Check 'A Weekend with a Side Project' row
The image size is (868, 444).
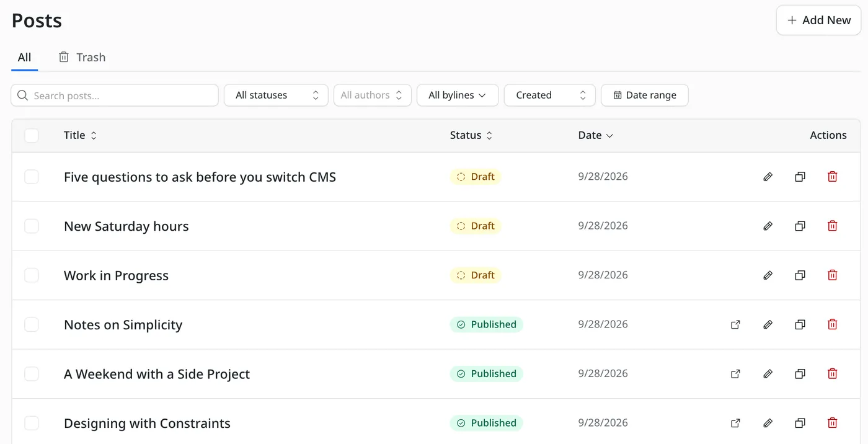(x=32, y=374)
